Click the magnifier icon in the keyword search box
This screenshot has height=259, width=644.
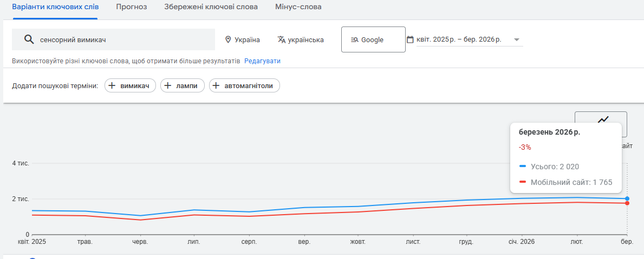pos(29,39)
